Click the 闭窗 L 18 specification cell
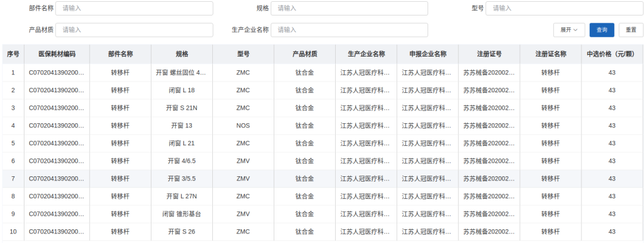The height and width of the screenshot is (243, 644). coord(181,91)
